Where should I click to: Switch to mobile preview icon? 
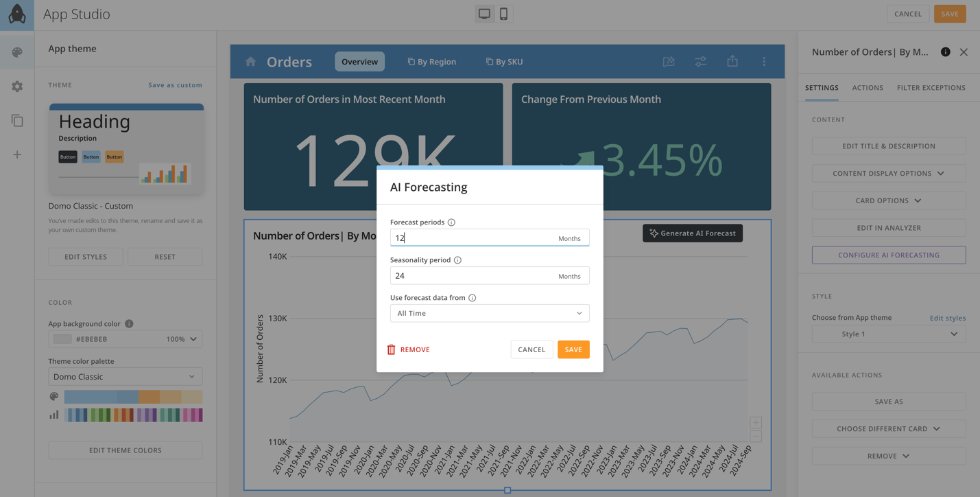click(x=503, y=14)
